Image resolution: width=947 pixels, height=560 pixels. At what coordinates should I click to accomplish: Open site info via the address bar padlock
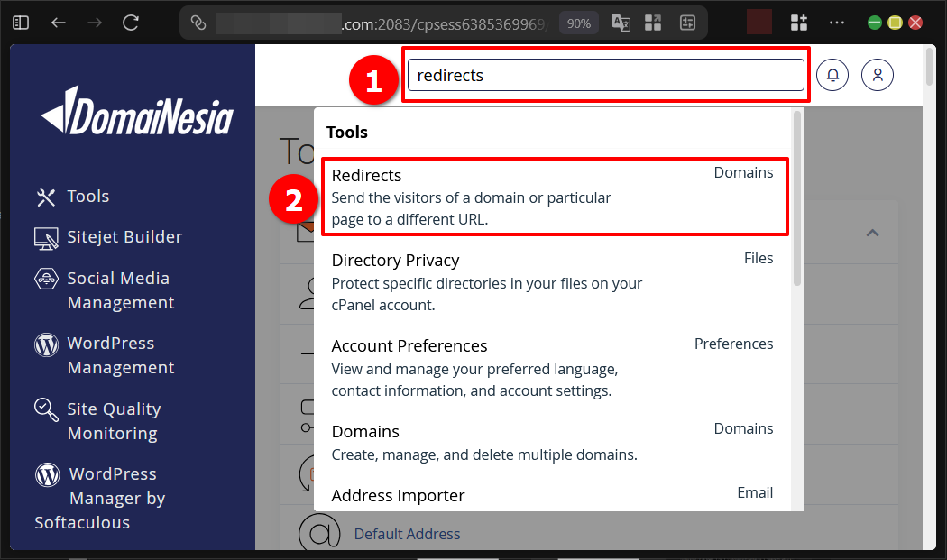[199, 23]
